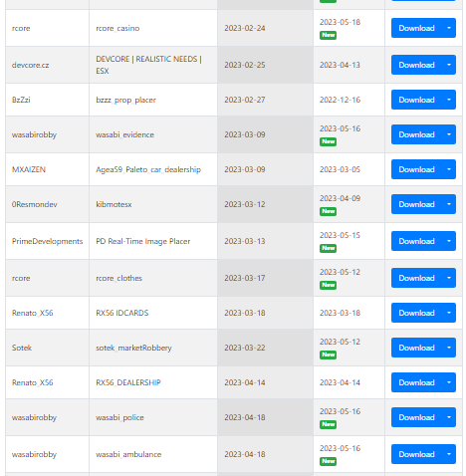Download the wasabi_ambulance resource
Viewport: 466px width, 476px height.
pos(416,454)
